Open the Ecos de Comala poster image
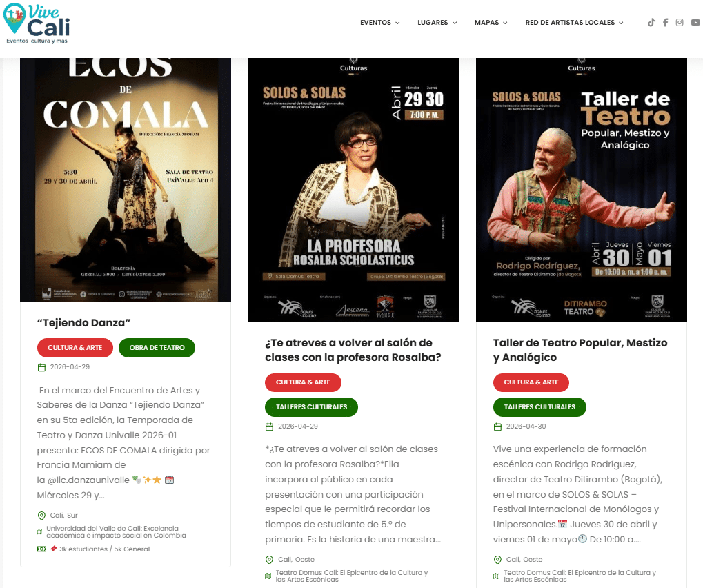The height and width of the screenshot is (588, 703). pyautogui.click(x=126, y=179)
